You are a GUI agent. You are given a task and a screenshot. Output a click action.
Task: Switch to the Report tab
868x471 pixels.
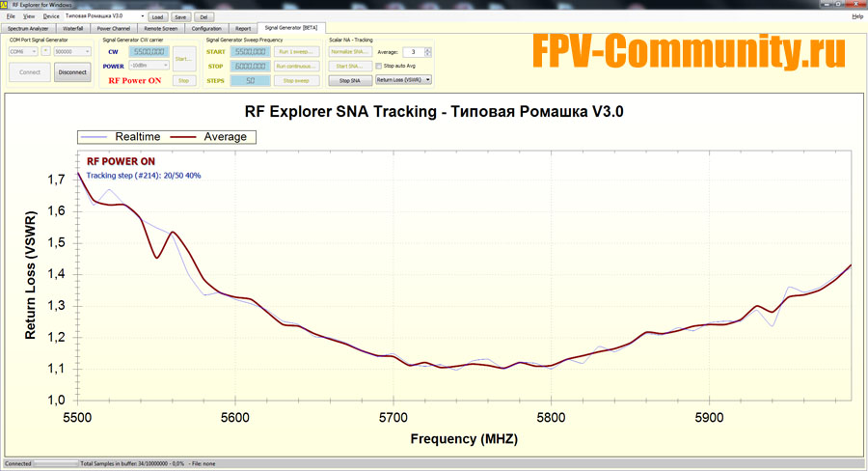(x=243, y=28)
